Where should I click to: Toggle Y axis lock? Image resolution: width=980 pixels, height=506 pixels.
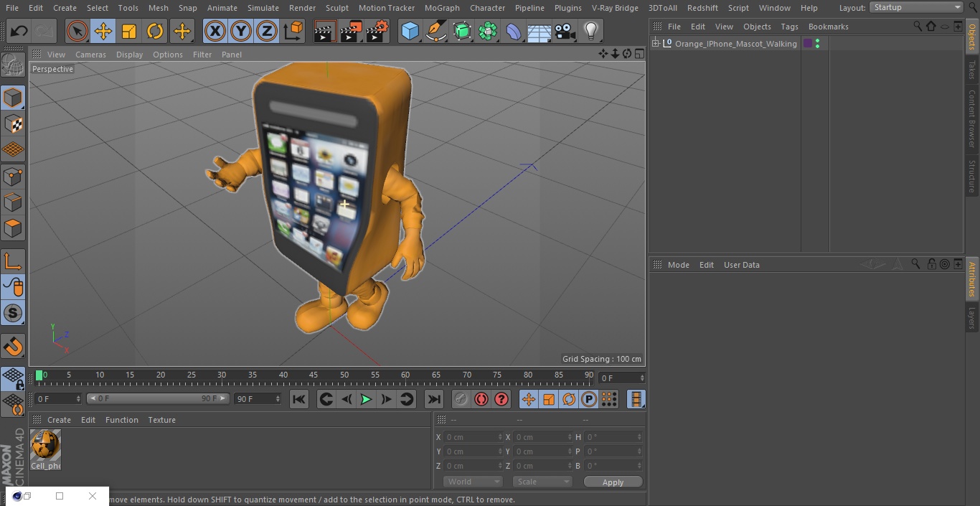coord(241,31)
